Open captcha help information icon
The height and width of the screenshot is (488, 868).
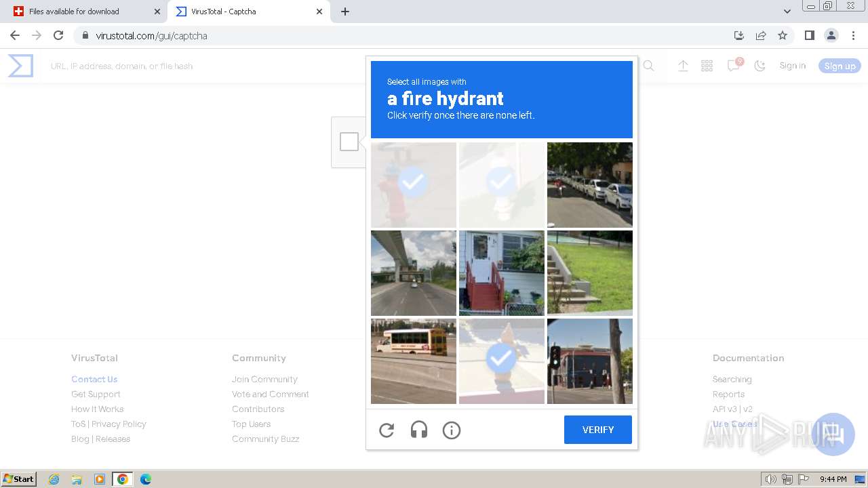coord(452,430)
